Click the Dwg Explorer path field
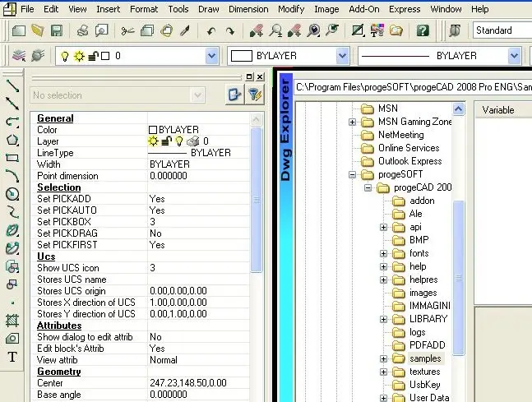This screenshot has width=532, height=402. click(x=413, y=87)
